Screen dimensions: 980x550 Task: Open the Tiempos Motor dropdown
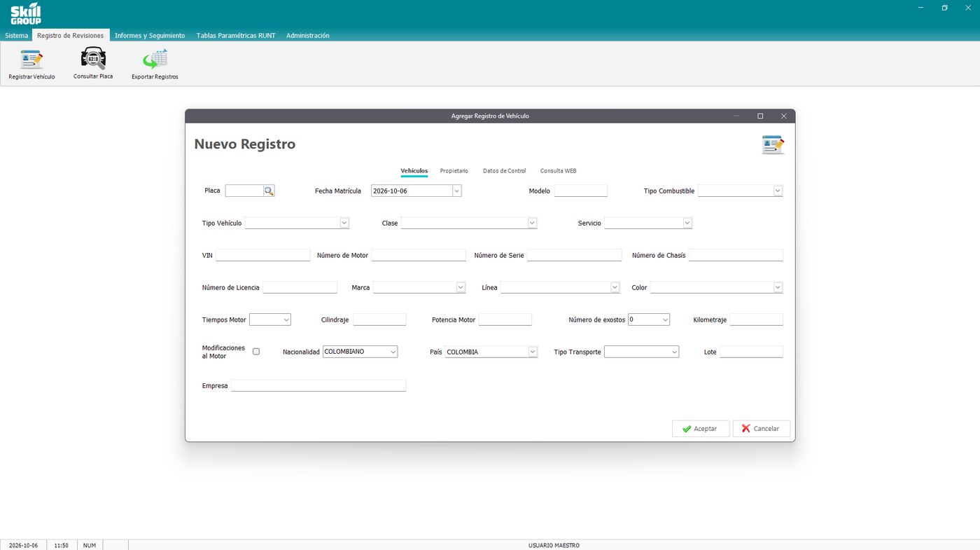(x=286, y=319)
